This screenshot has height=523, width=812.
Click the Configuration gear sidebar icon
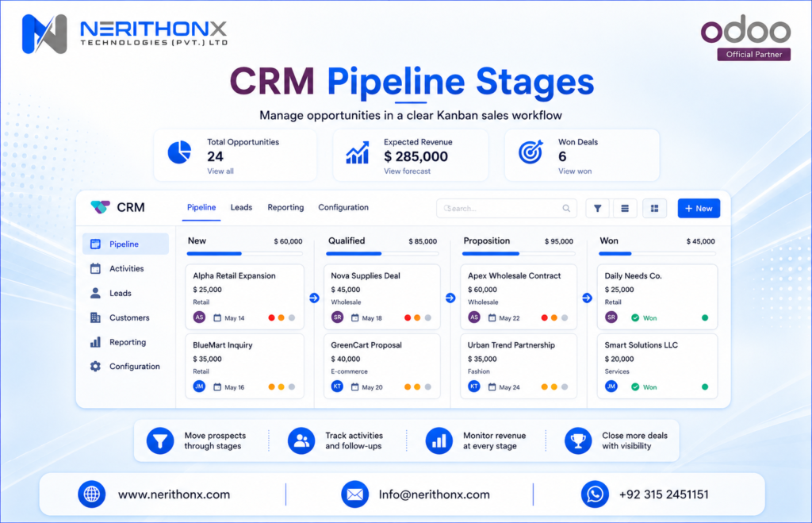(95, 367)
